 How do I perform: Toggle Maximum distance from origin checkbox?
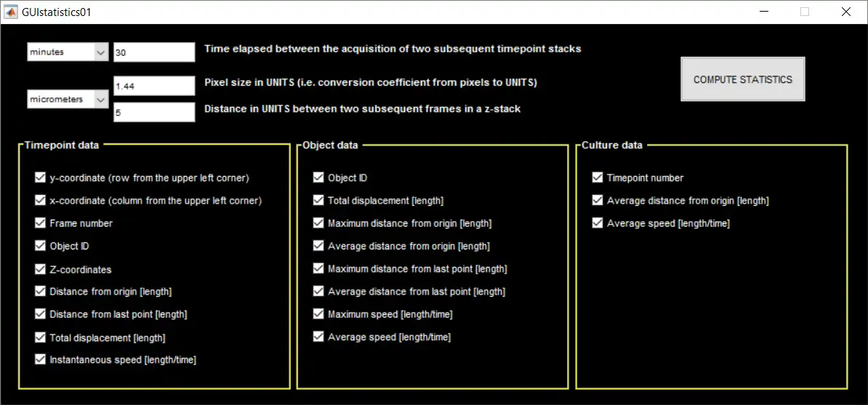point(318,223)
